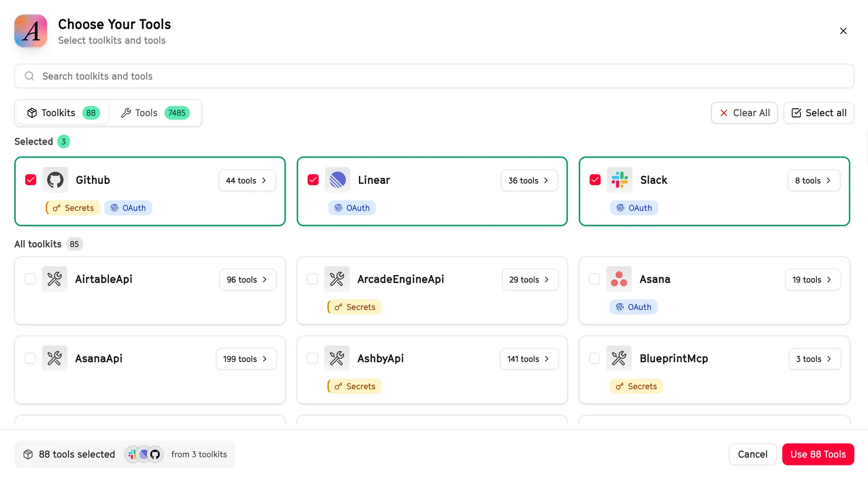
Task: Click the Slack logo icon
Action: [619, 180]
